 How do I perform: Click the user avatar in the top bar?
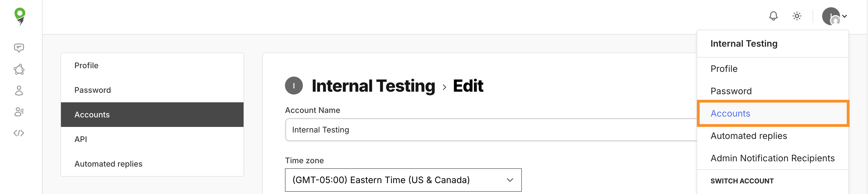tap(831, 16)
